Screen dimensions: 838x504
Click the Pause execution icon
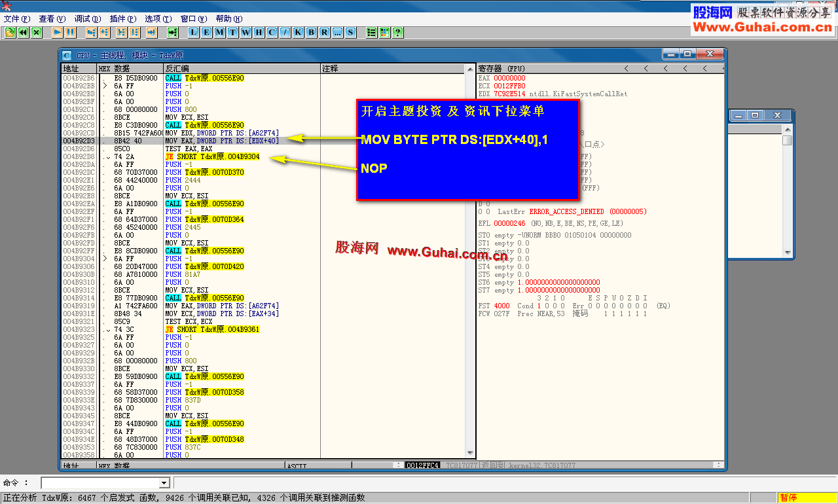click(x=71, y=32)
